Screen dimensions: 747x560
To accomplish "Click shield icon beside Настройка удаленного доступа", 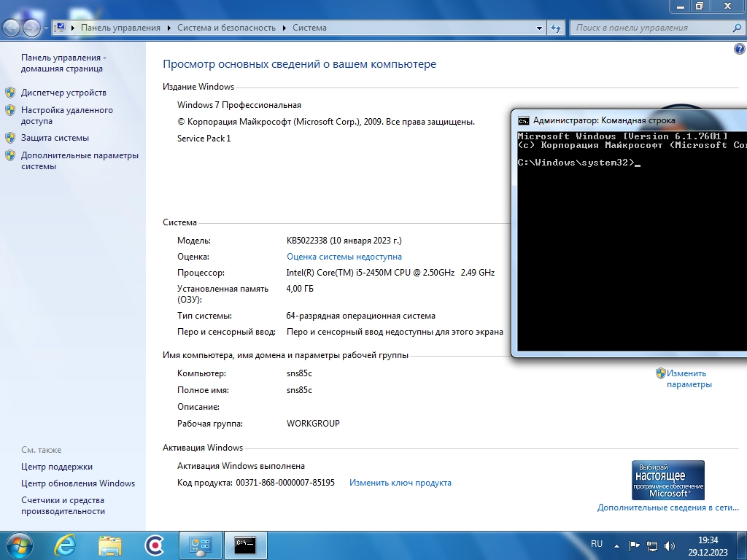I will click(x=10, y=110).
